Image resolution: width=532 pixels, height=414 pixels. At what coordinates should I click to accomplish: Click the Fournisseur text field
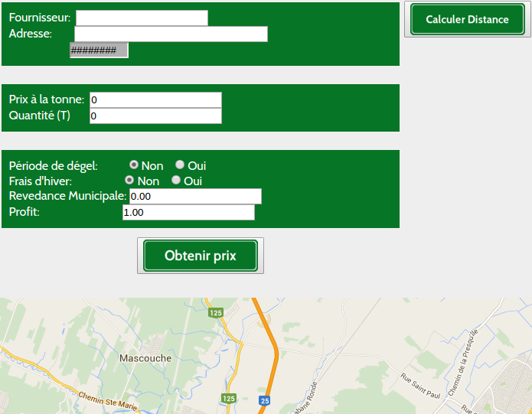tap(142, 18)
